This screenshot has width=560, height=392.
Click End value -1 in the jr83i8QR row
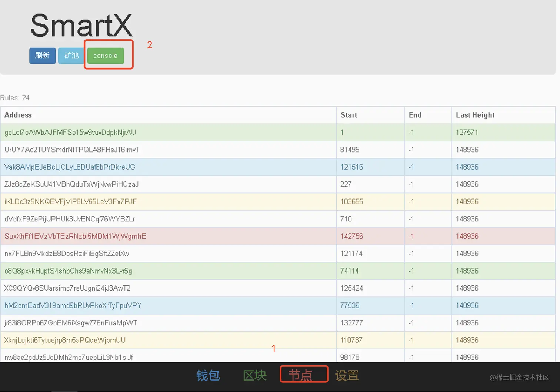point(411,323)
